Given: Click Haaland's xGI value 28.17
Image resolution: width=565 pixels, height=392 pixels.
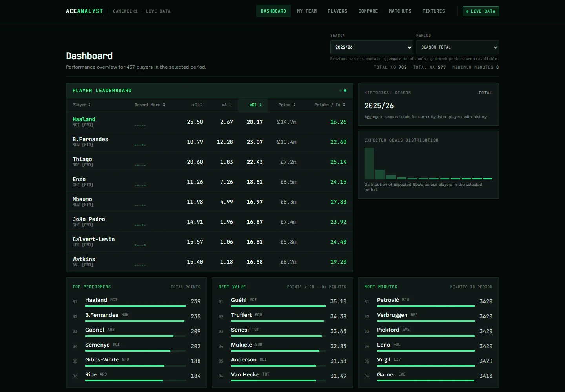Looking at the screenshot, I should 255,122.
